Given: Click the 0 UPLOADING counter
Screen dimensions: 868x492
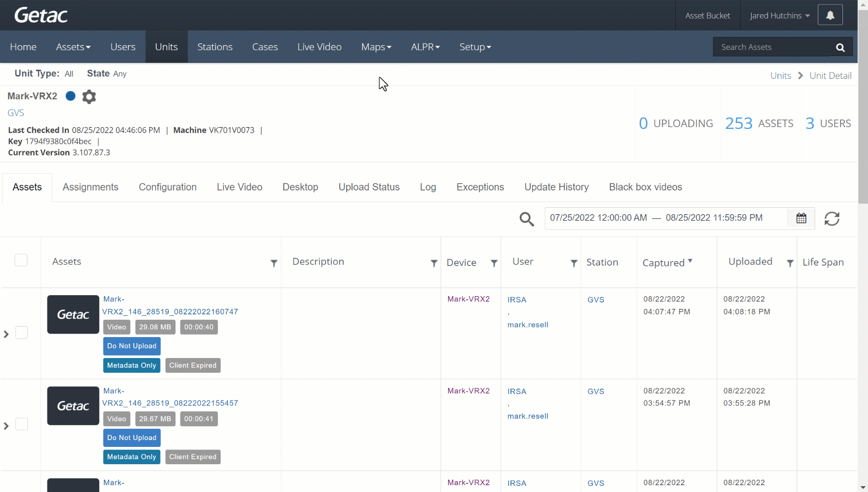Looking at the screenshot, I should [x=676, y=123].
